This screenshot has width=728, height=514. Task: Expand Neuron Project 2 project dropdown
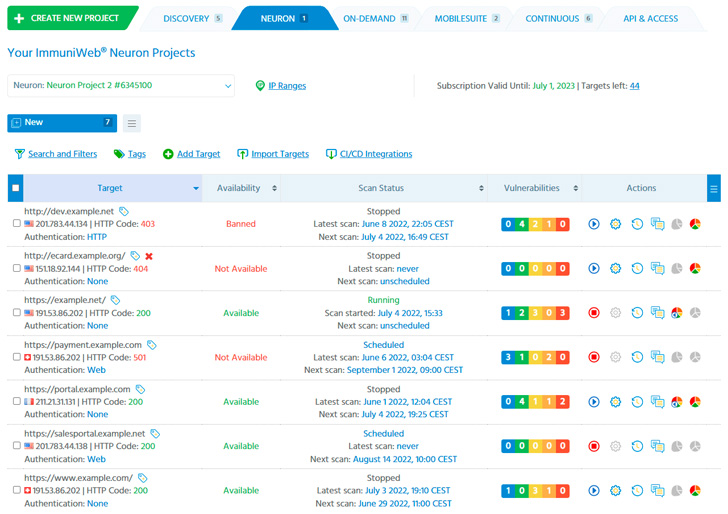tap(121, 85)
